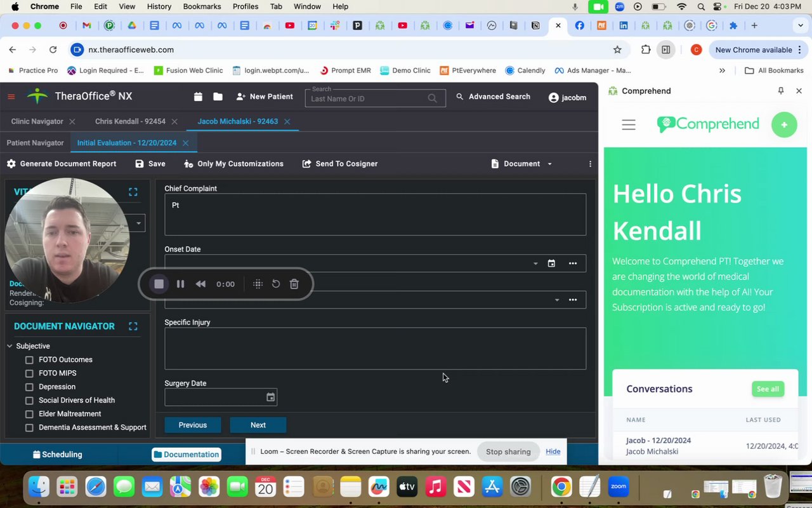Open the TheraOffice hamburger menu

coord(11,97)
